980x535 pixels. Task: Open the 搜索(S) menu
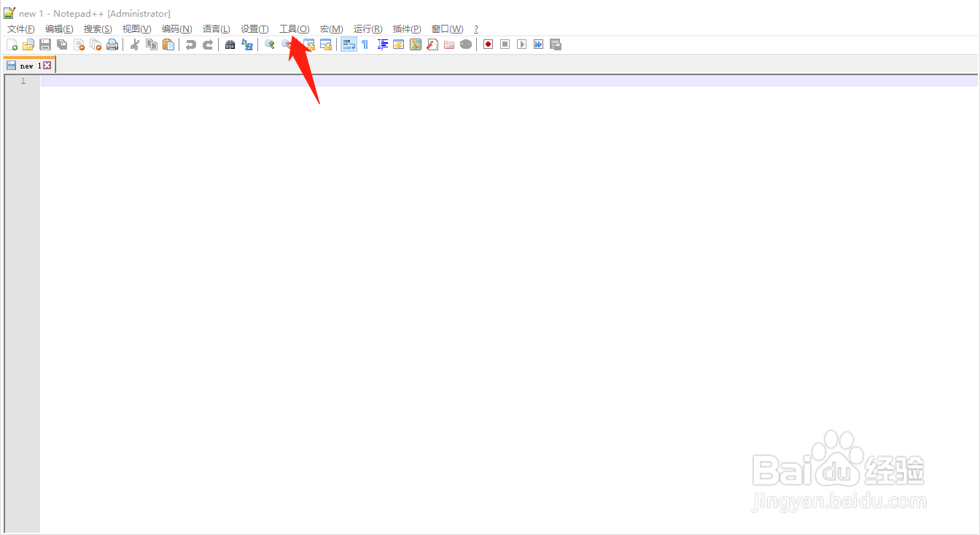tap(98, 29)
